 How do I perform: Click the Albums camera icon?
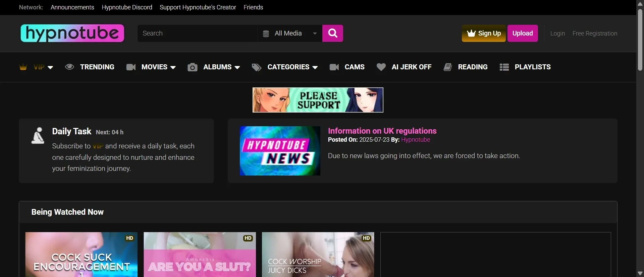click(193, 67)
